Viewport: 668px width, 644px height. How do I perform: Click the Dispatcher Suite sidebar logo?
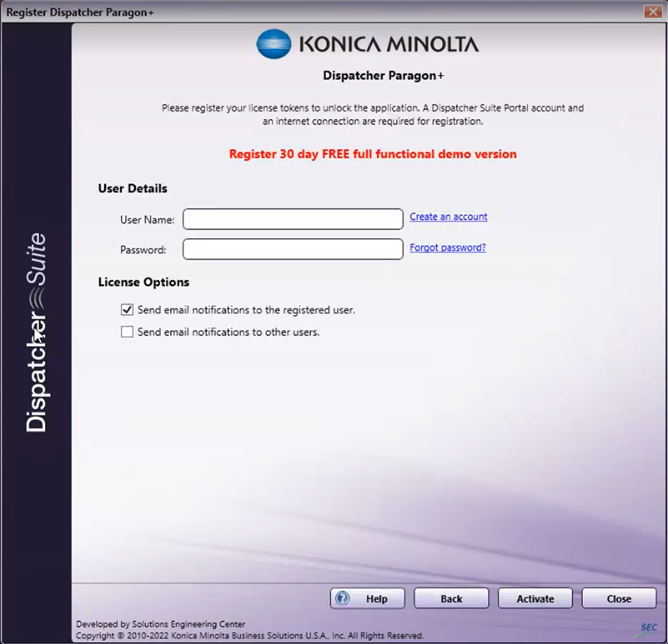pos(37,333)
